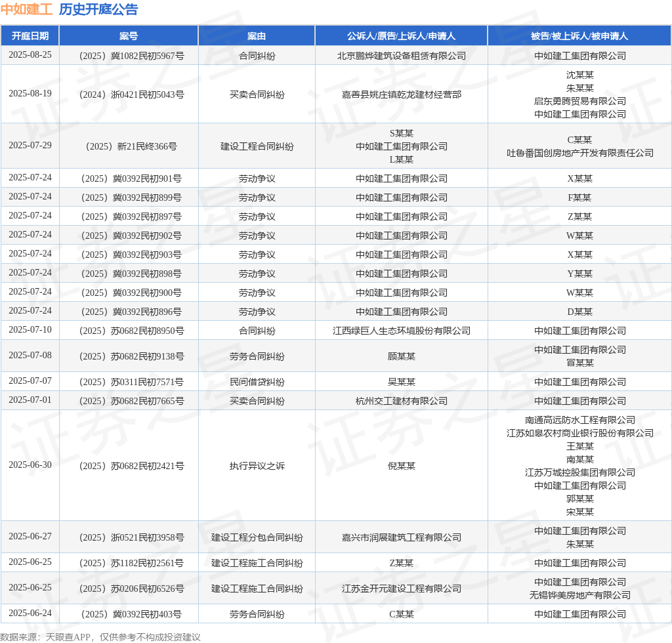Click defendant 冒某某
Screen dimensions: 672x643
[x=579, y=363]
